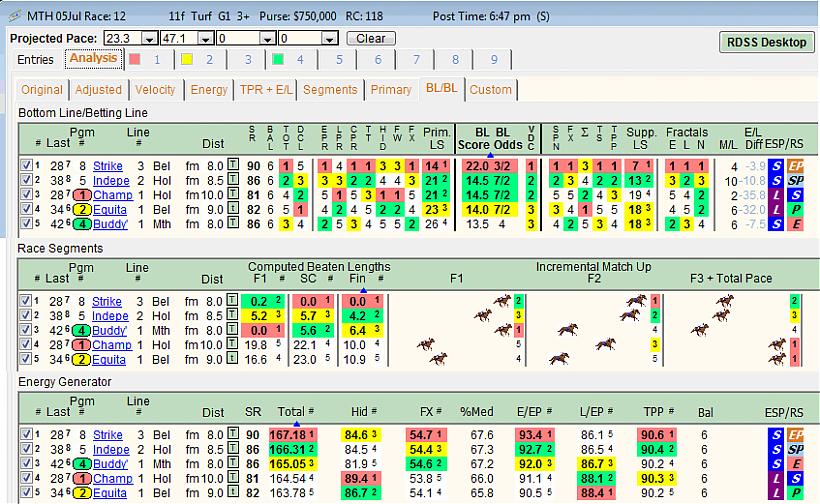Select the Analysis tab
Image resolution: width=820 pixels, height=504 pixels.
tap(94, 58)
